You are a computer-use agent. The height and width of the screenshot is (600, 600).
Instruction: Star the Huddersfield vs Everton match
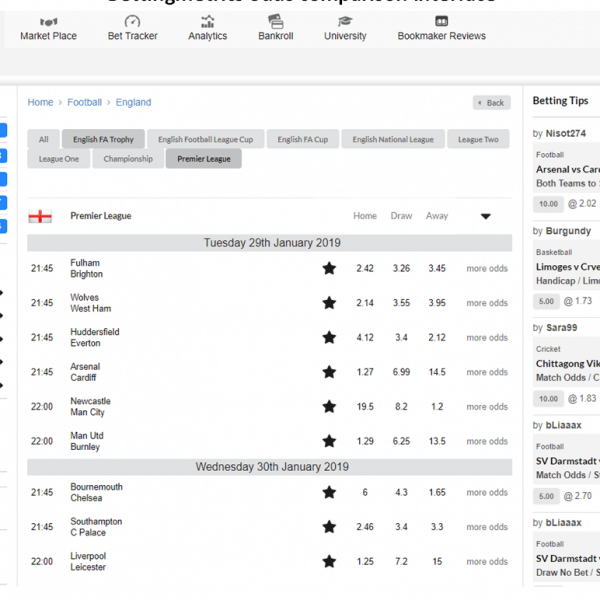tap(329, 338)
